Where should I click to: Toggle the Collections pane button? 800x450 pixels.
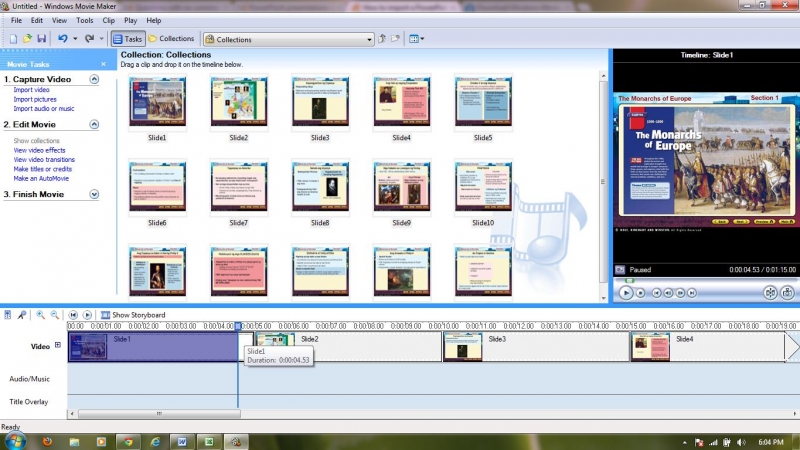tap(171, 39)
